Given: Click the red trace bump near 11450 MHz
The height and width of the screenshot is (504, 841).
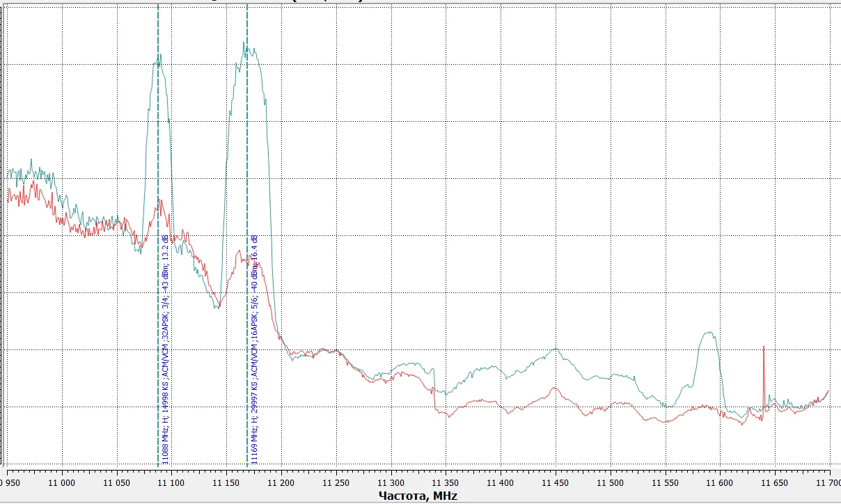Looking at the screenshot, I should coord(553,389).
